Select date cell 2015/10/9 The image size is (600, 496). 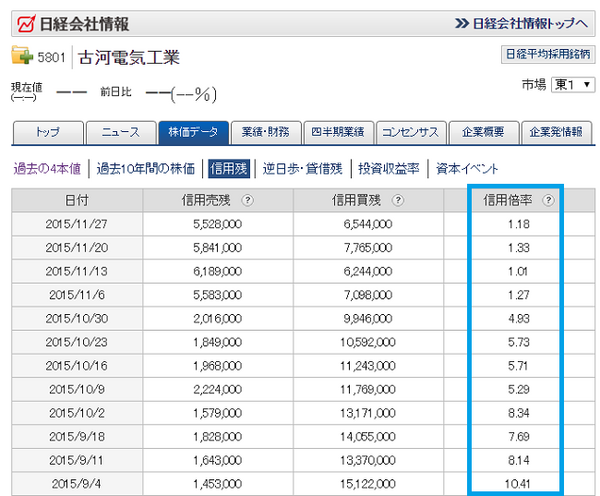pos(77,390)
